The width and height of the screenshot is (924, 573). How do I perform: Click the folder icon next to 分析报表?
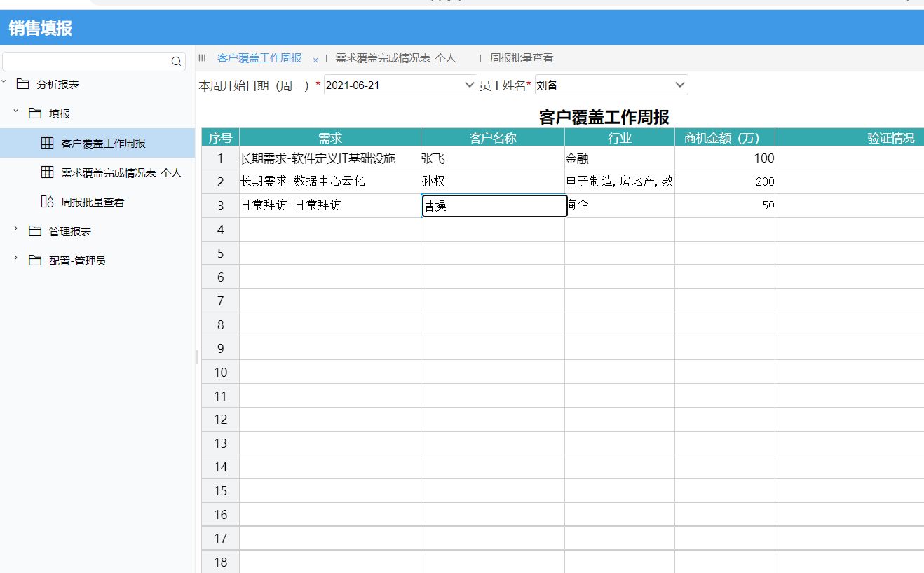click(25, 83)
